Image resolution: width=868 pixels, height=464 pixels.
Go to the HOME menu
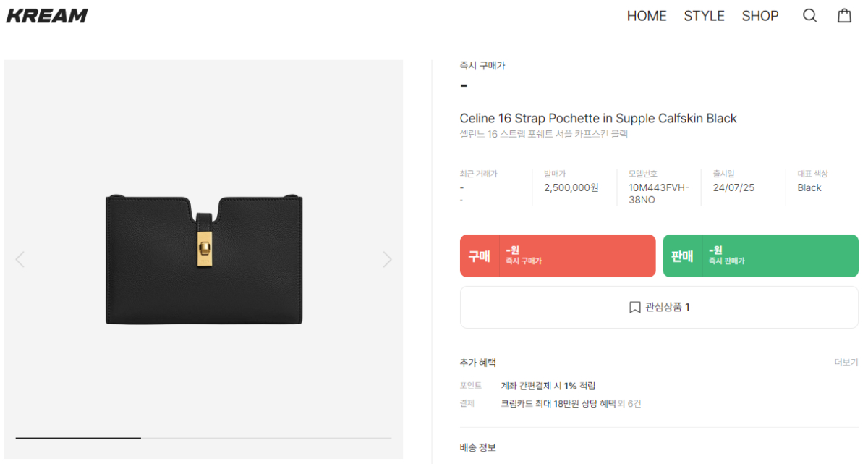tap(646, 16)
